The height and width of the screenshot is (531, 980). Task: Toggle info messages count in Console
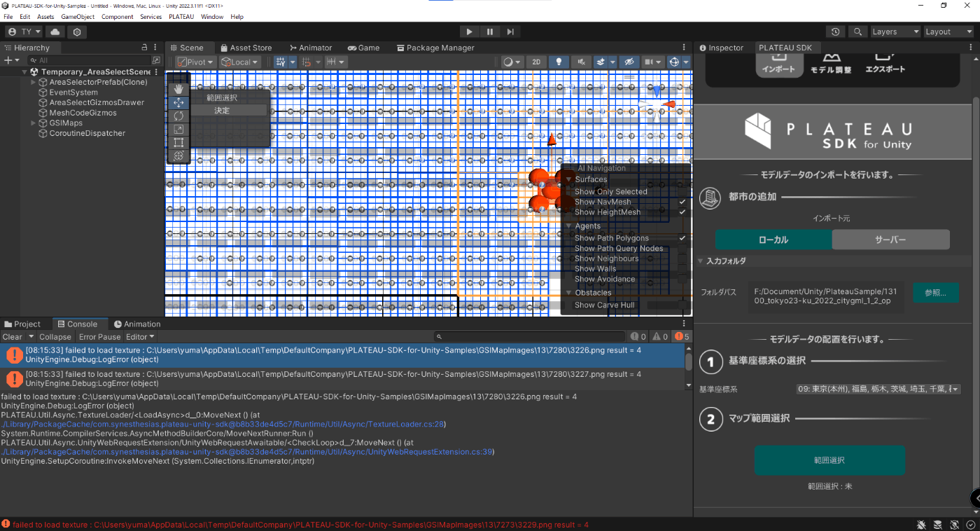coord(638,337)
